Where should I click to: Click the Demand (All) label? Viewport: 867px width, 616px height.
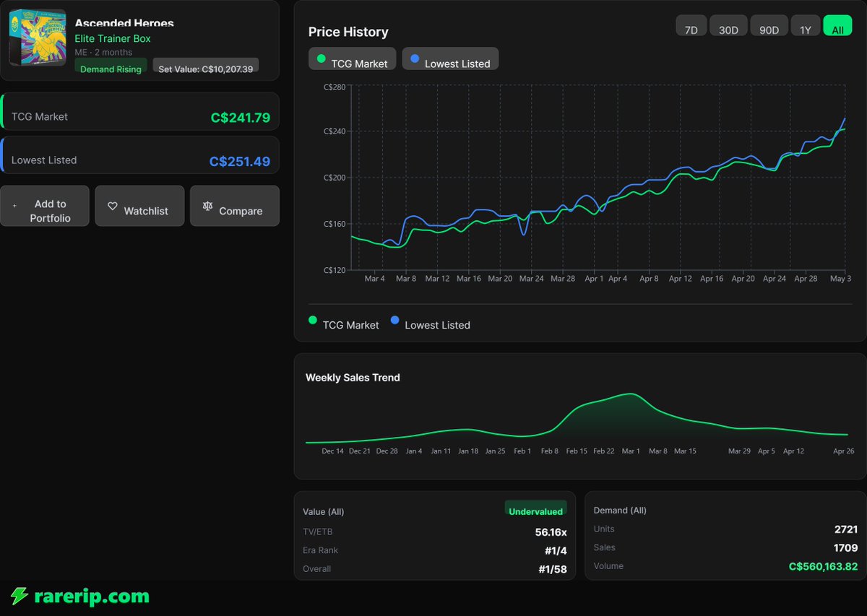(x=620, y=510)
